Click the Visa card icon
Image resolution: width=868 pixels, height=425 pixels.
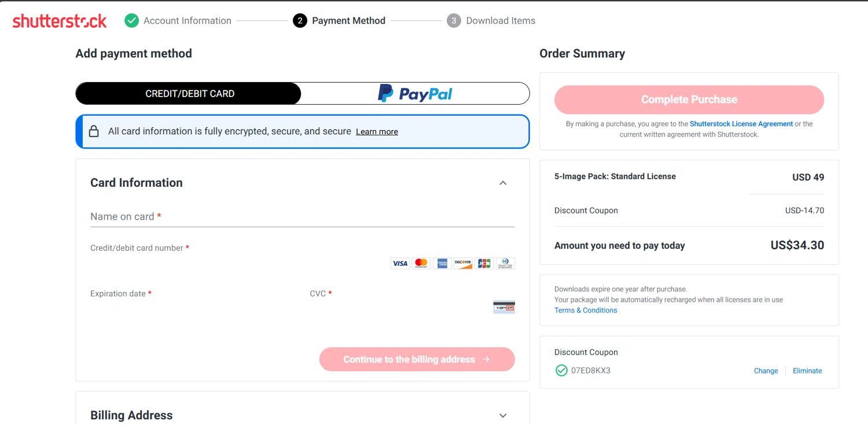(400, 264)
